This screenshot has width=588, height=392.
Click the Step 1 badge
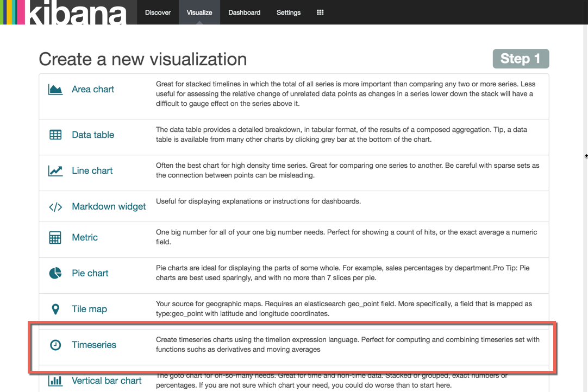point(521,59)
